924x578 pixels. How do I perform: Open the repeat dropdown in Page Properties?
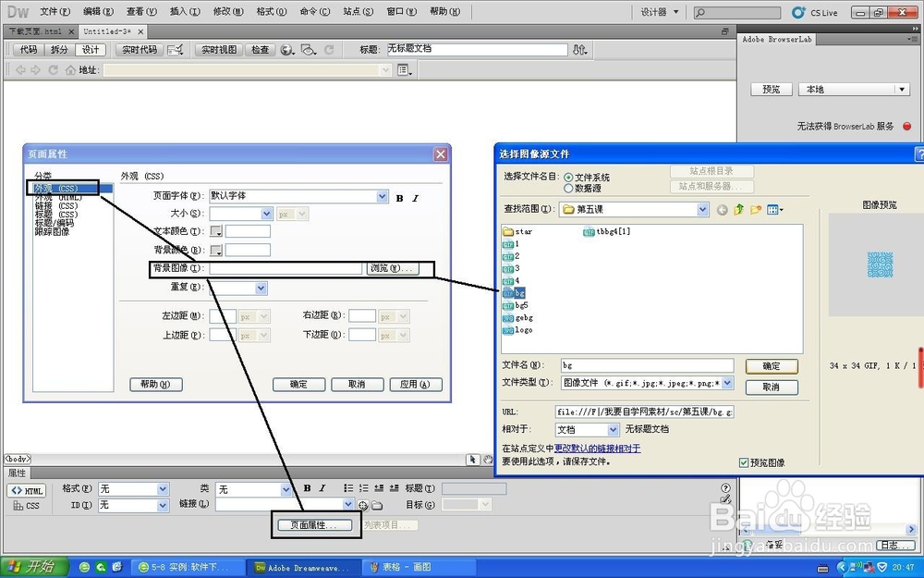click(x=261, y=288)
